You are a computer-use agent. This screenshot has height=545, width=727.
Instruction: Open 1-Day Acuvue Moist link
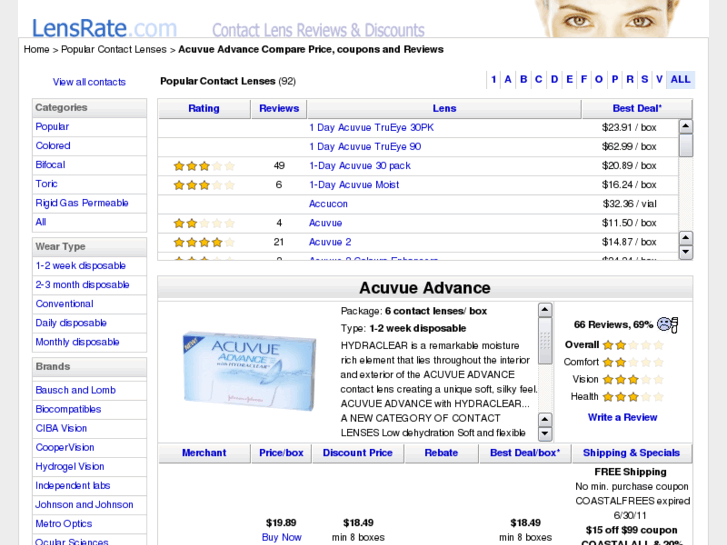pos(354,185)
